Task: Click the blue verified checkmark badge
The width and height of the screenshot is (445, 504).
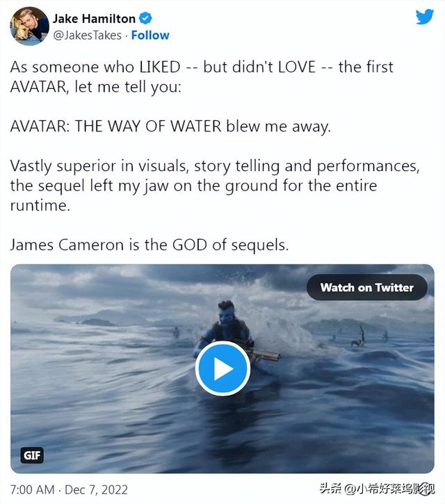Action: (x=145, y=18)
